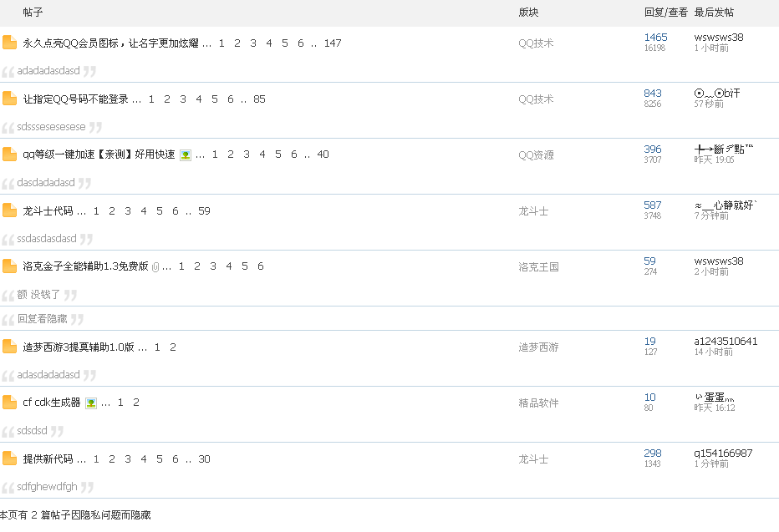The height and width of the screenshot is (532, 779).
Task: Open 龙斗士 board in 提供新代码 row
Action: point(533,459)
